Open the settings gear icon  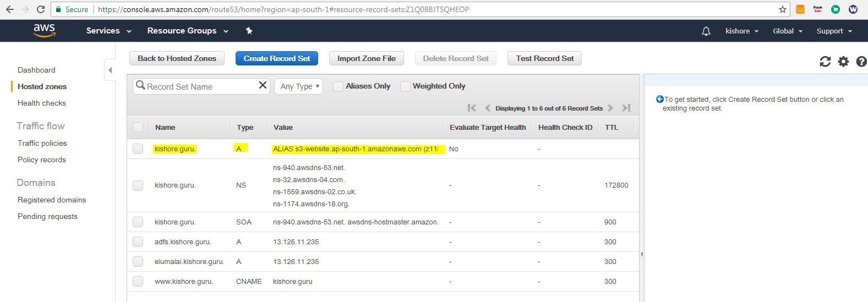click(x=843, y=62)
